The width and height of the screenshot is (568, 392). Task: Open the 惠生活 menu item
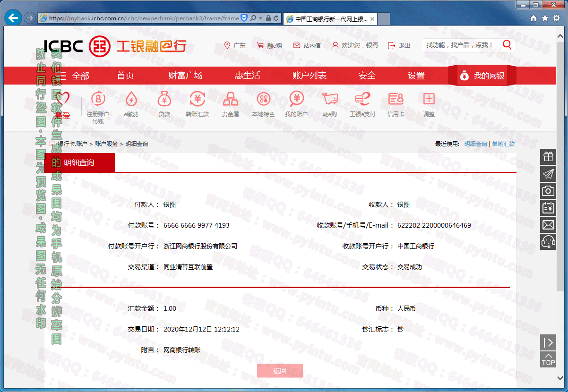pos(248,76)
